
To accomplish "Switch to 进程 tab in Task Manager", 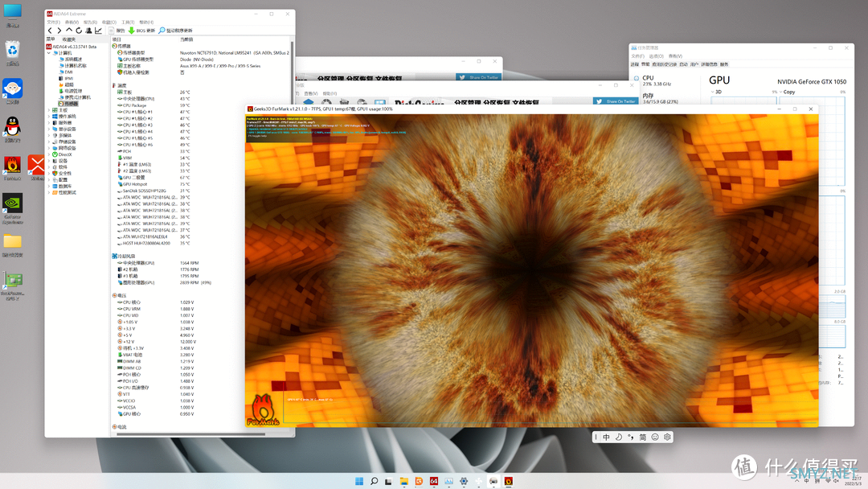I will 634,64.
